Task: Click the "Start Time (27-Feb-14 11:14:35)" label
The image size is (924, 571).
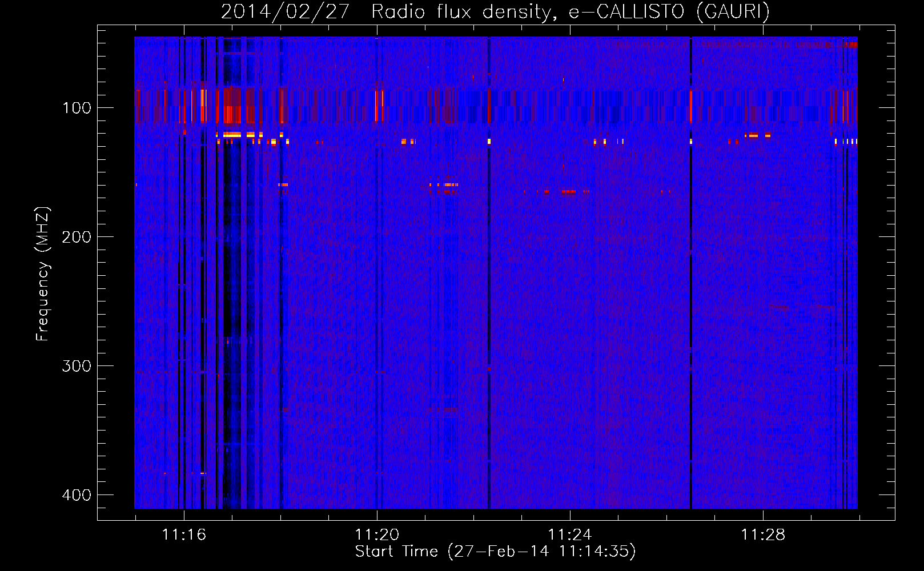Action: (x=495, y=552)
